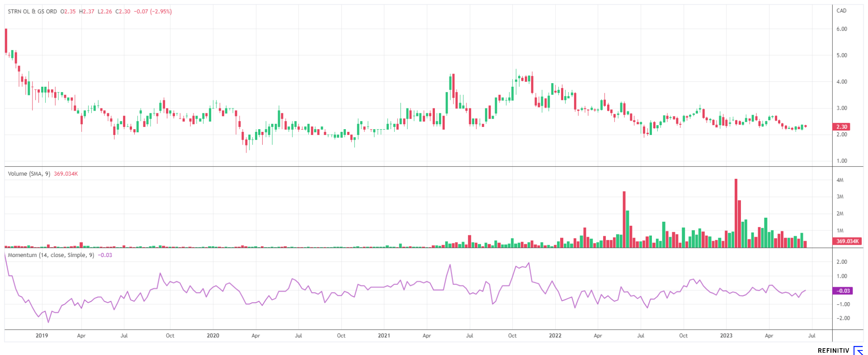Select the Momentum (14, close, Simple, 9) label
The height and width of the screenshot is (355, 868).
point(51,255)
